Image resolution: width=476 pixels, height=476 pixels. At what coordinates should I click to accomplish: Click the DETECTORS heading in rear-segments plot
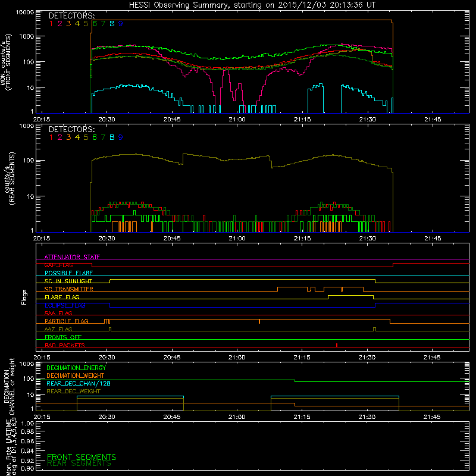(x=71, y=129)
